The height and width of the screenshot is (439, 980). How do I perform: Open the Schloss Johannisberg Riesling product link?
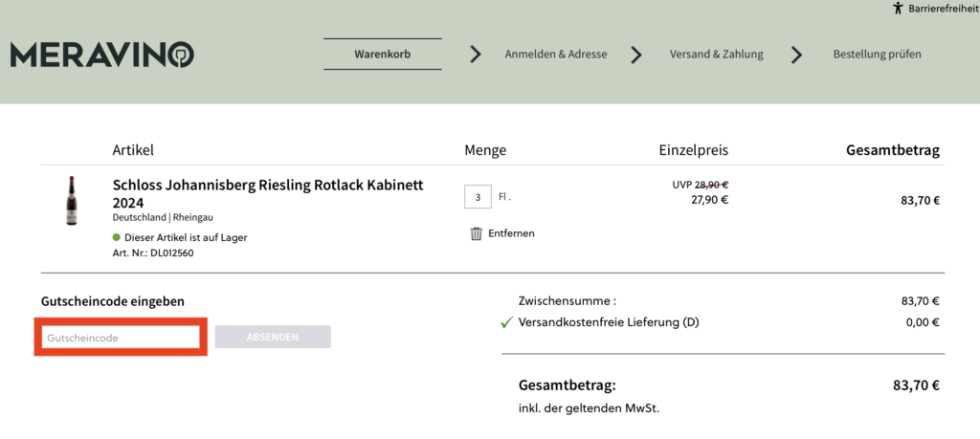(x=268, y=193)
